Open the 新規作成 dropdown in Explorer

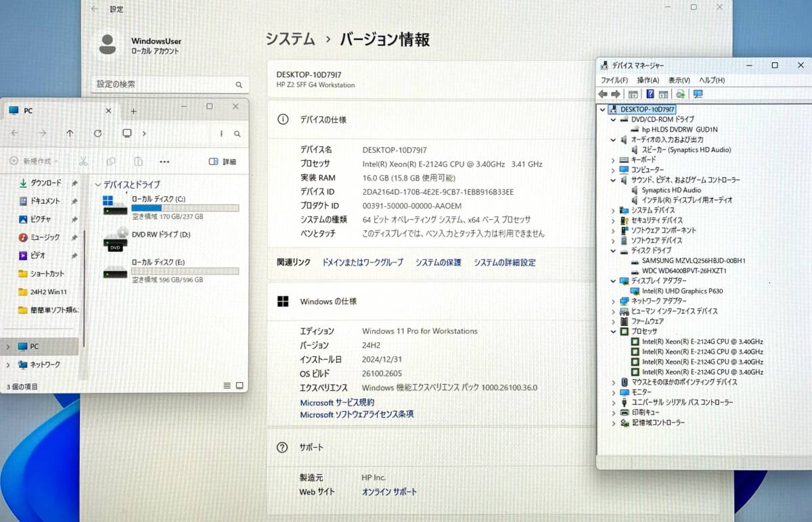pos(34,162)
